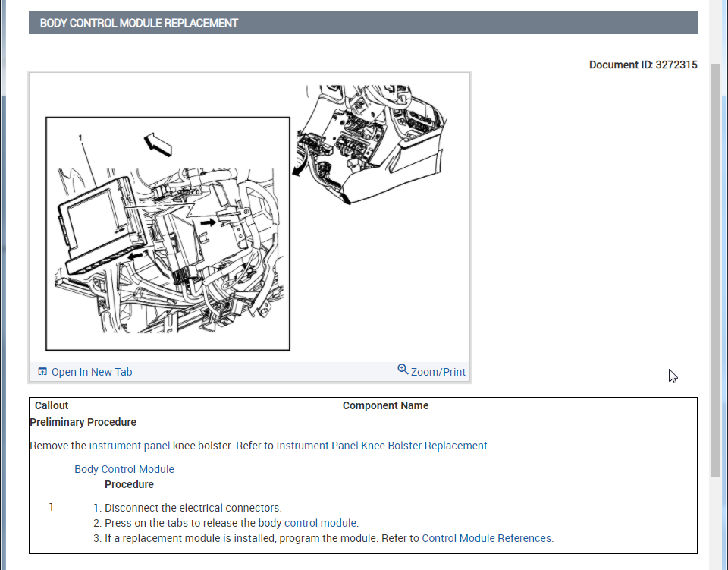This screenshot has width=728, height=570.
Task: Open the diagram via Open In New Tab link
Action: [92, 372]
